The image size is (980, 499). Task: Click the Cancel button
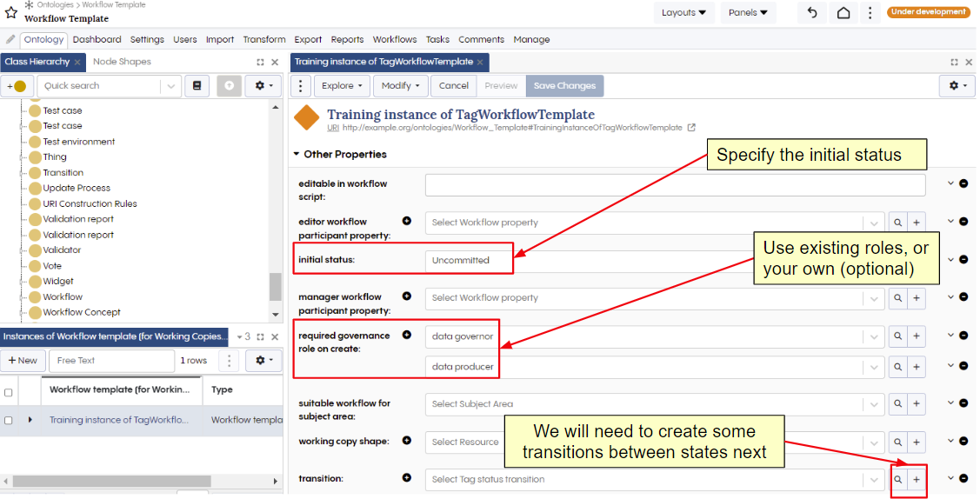tap(454, 85)
